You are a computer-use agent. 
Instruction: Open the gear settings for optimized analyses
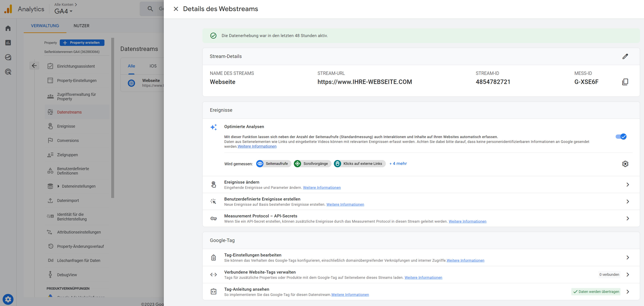point(625,164)
